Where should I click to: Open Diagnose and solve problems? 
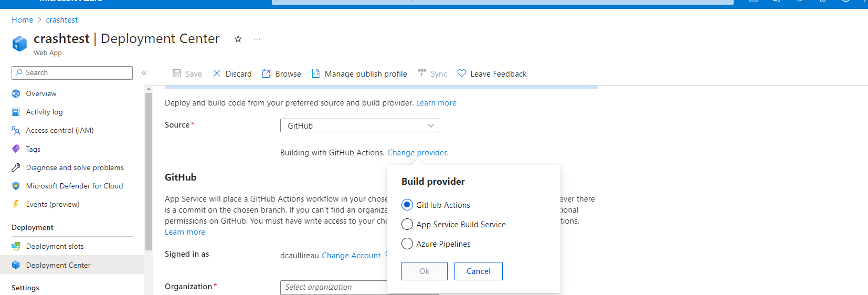pyautogui.click(x=75, y=167)
